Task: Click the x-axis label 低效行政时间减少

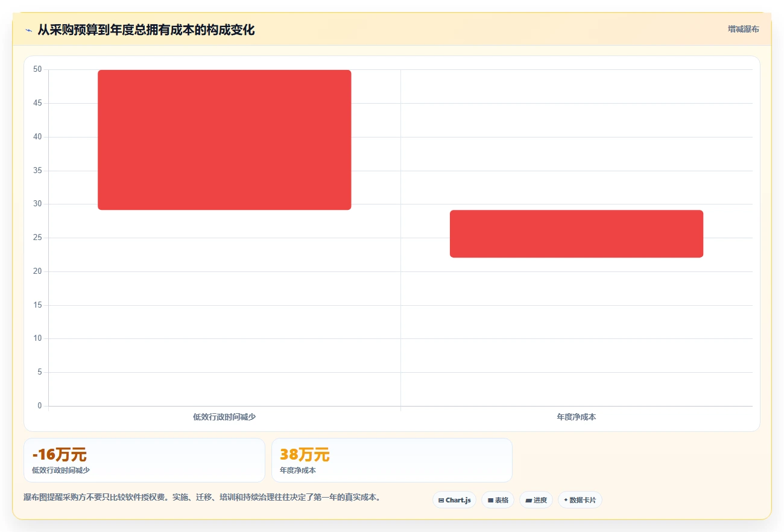Action: pos(224,417)
